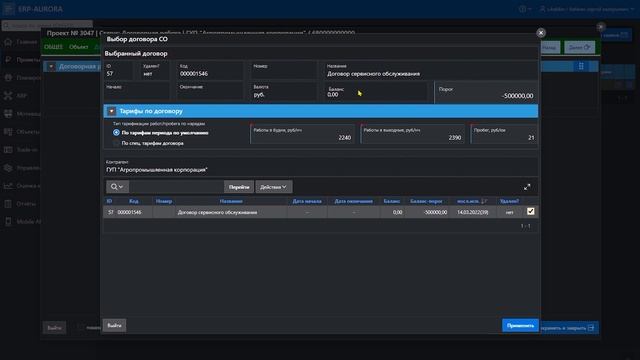The height and width of the screenshot is (360, 640).
Task: Select 'По спец. тарифам договора' radio option
Action: coord(116,143)
